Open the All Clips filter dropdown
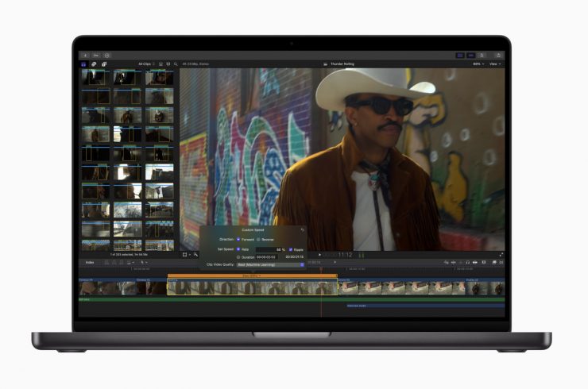The width and height of the screenshot is (588, 389). (145, 64)
